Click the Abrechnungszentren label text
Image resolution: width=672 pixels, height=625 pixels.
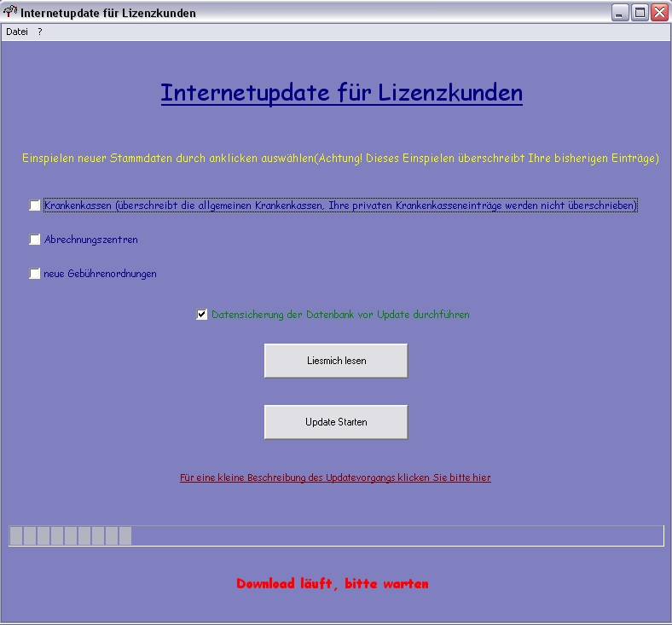[91, 240]
